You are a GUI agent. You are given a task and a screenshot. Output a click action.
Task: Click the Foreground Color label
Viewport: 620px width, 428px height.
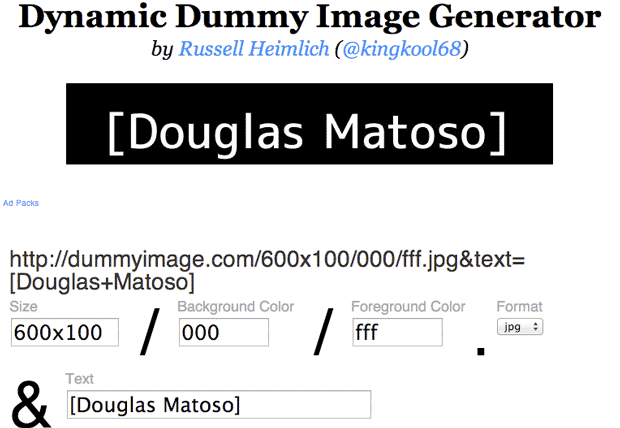click(409, 307)
